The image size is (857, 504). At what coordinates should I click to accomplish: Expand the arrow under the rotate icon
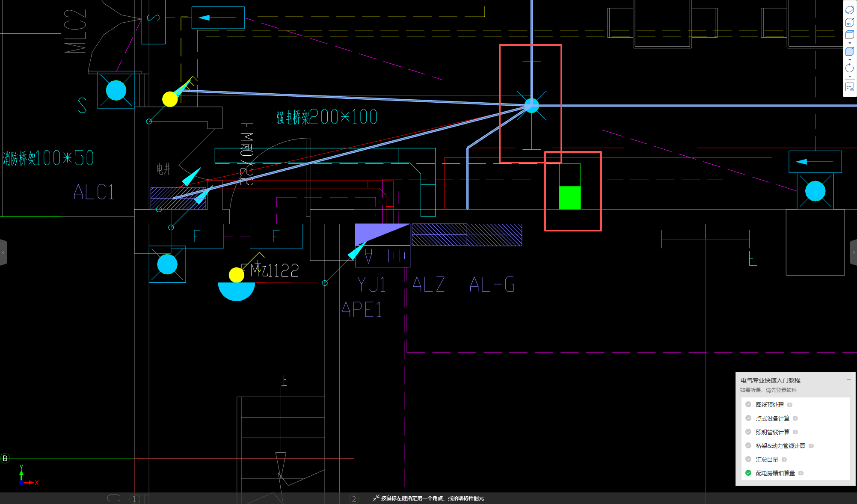click(x=850, y=77)
